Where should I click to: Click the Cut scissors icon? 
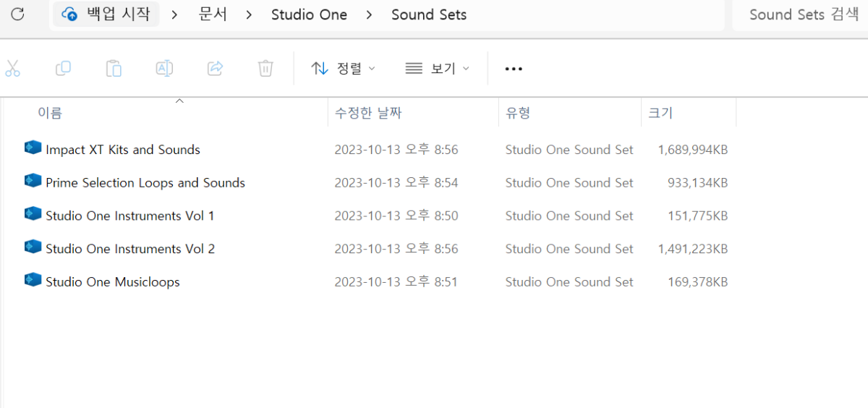[x=12, y=69]
